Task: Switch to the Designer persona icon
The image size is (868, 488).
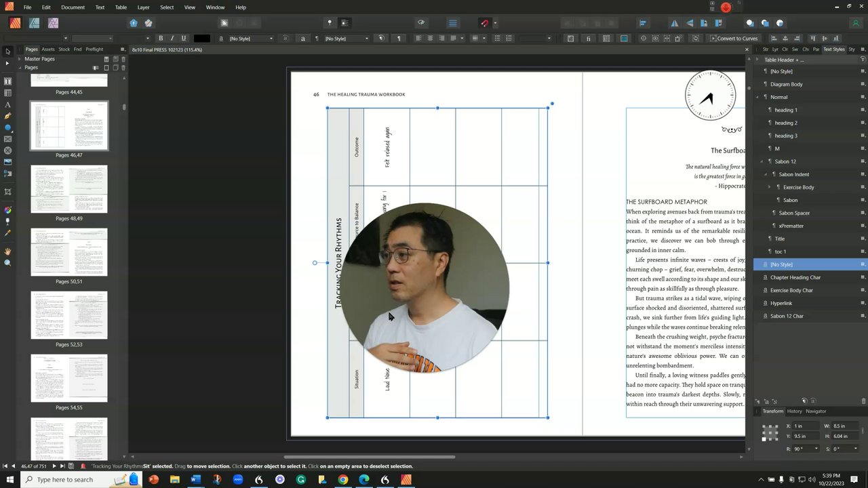Action: 34,23
